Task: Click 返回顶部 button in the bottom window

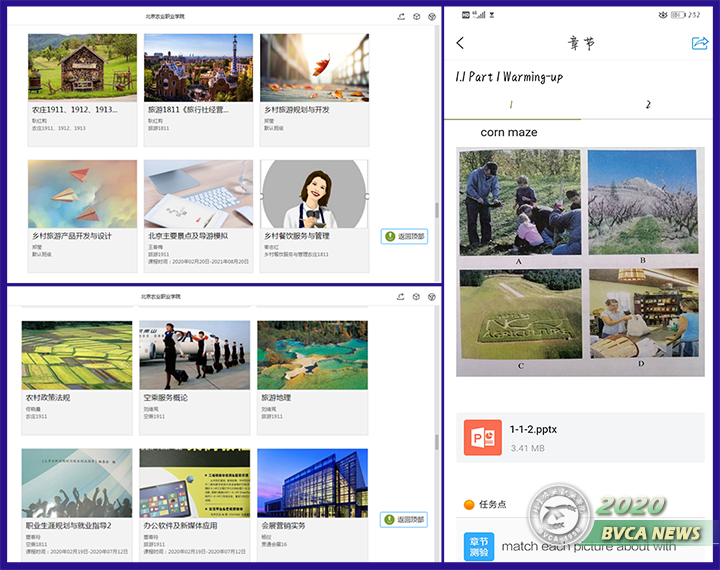Action: (x=404, y=520)
